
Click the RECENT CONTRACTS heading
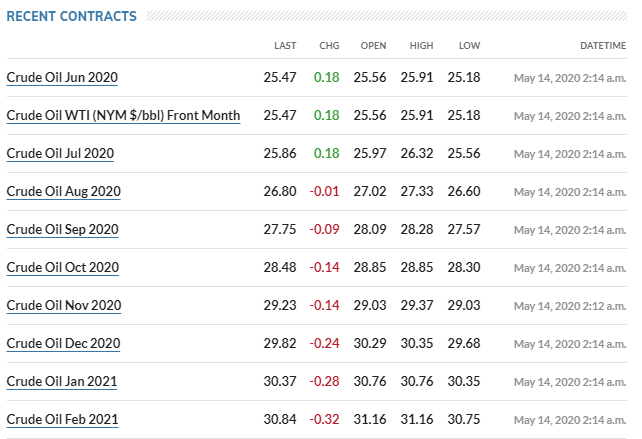pos(72,16)
